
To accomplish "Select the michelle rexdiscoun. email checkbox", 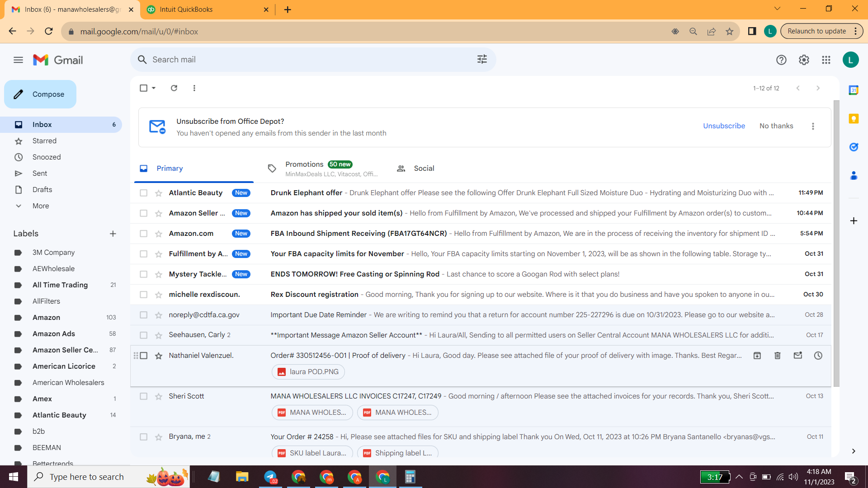I will [x=143, y=295].
